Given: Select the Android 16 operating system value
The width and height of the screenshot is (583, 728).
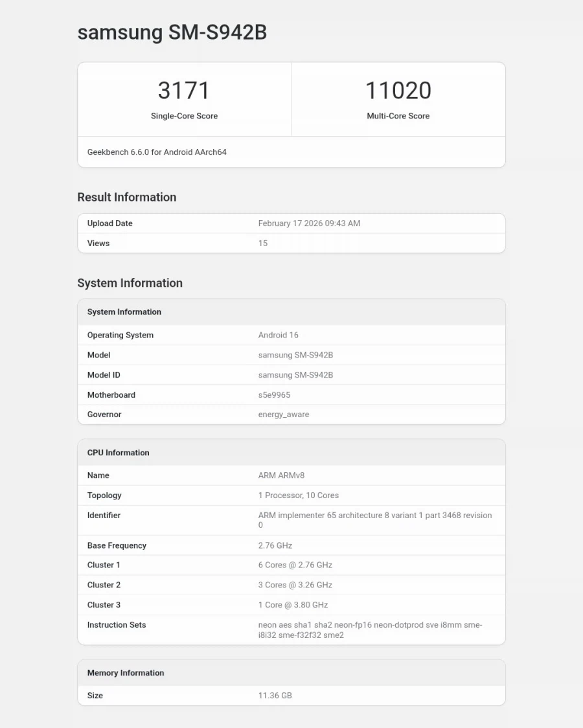Looking at the screenshot, I should [278, 336].
